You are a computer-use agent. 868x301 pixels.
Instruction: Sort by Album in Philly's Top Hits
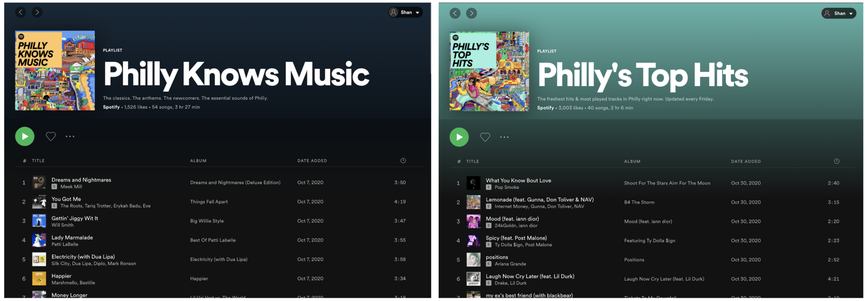[632, 161]
